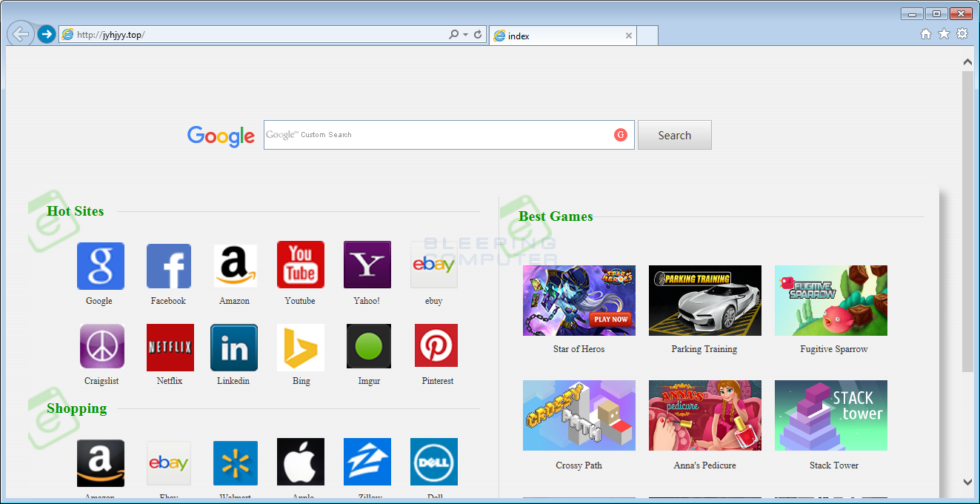Screen dimensions: 980x504
Task: Open the Bing icon
Action: [x=301, y=348]
